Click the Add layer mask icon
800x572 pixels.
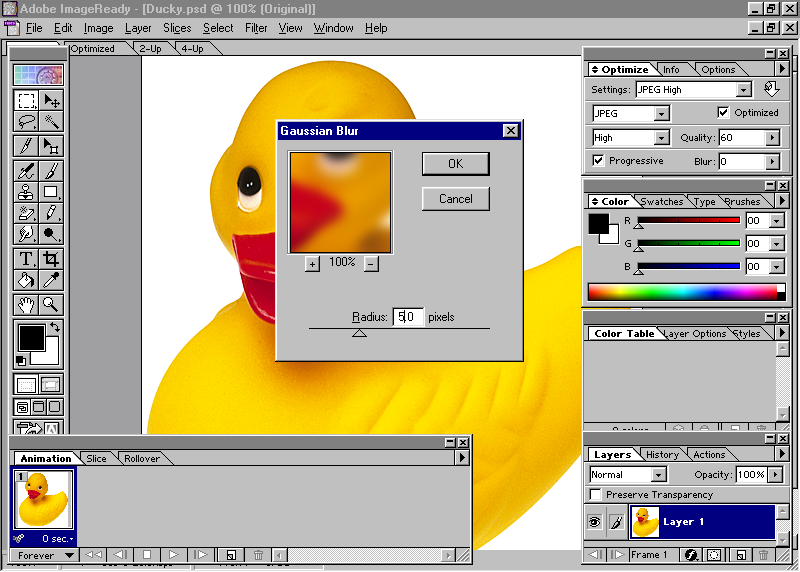pyautogui.click(x=714, y=555)
